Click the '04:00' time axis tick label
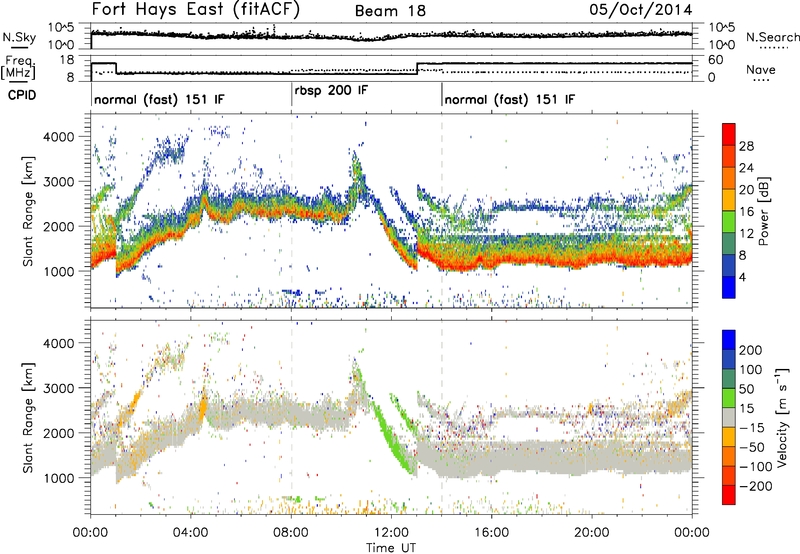800x554 pixels. pos(190,533)
